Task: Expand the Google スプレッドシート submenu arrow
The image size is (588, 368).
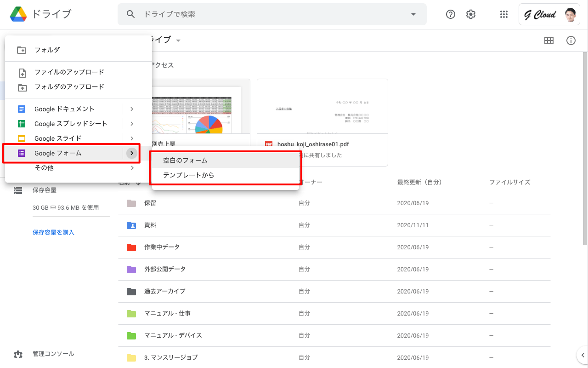Action: coord(132,124)
